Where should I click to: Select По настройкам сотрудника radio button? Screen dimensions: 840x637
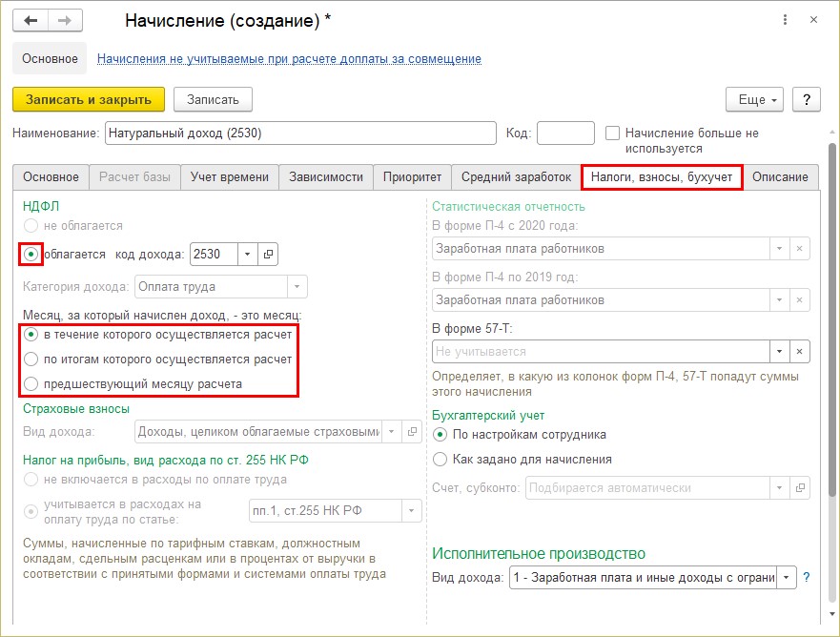[x=440, y=435]
